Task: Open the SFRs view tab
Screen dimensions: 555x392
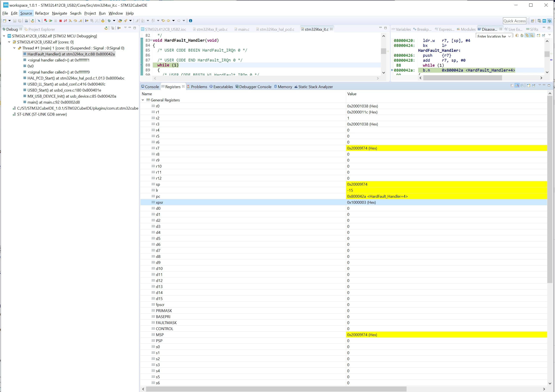Action: [x=532, y=29]
